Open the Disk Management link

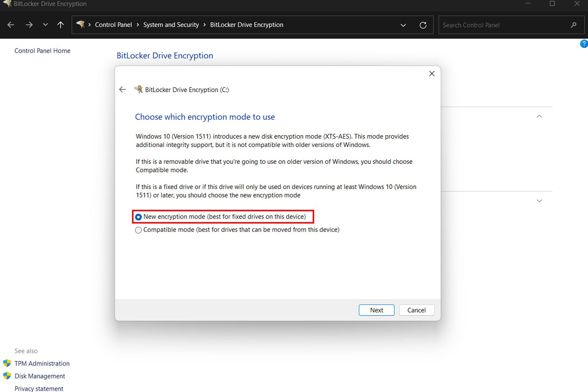click(40, 376)
